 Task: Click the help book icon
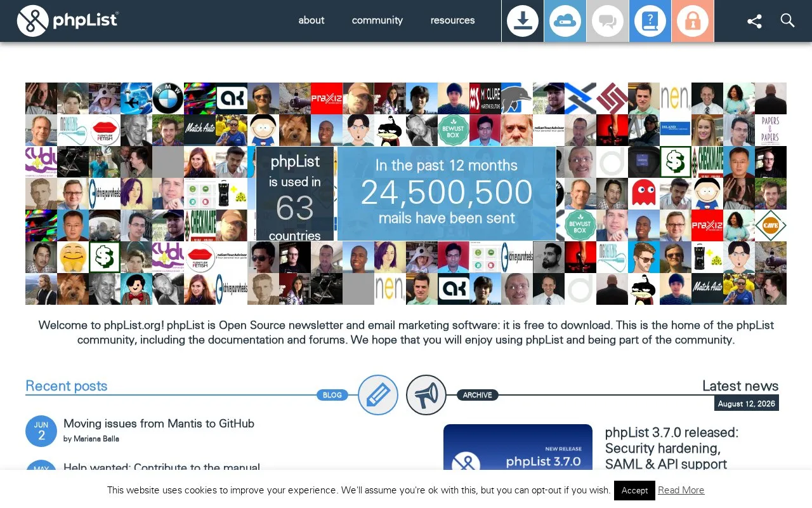[650, 21]
